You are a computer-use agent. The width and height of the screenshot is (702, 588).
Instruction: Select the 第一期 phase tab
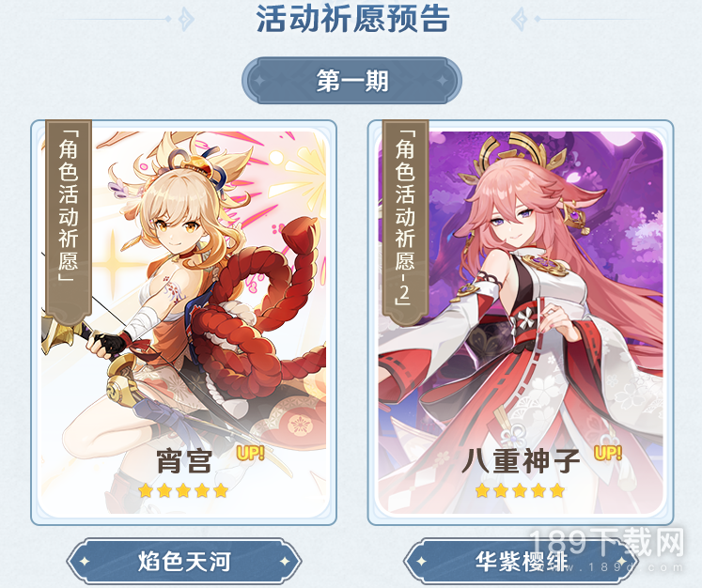tap(351, 81)
